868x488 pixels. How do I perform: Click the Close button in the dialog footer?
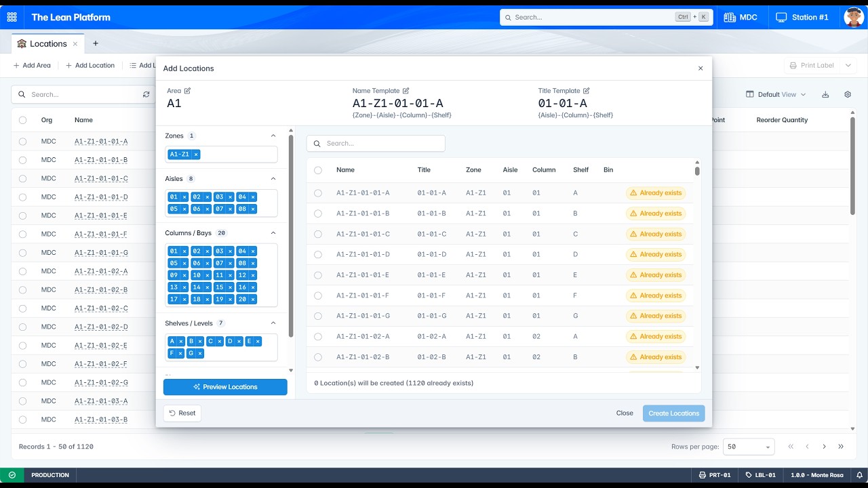point(625,413)
